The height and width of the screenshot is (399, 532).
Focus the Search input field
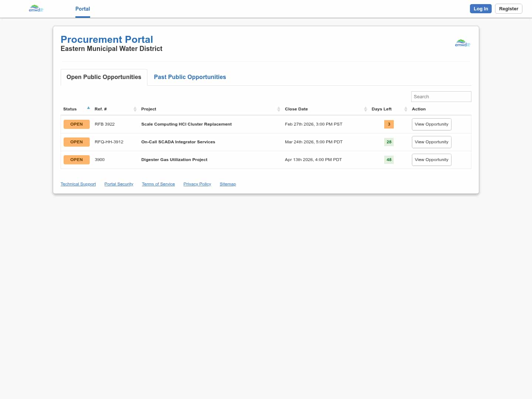(441, 96)
